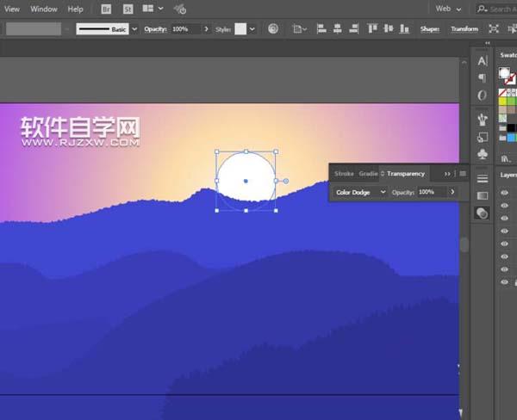Click Horizontal Align Right icon

click(x=353, y=29)
